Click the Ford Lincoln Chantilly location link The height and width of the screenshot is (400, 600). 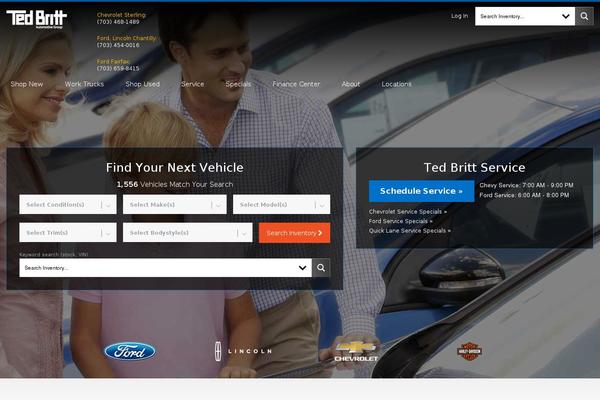point(126,38)
